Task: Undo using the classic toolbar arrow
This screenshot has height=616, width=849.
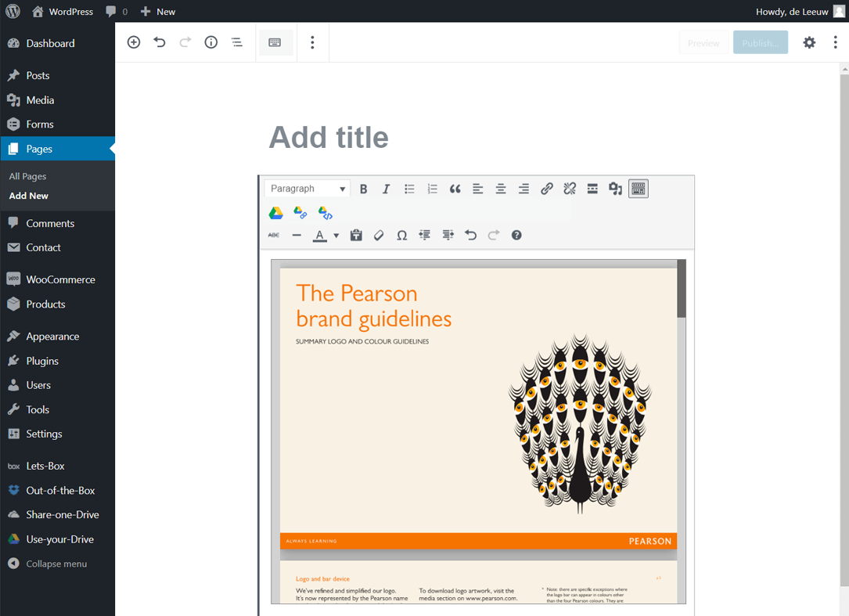Action: click(x=470, y=235)
